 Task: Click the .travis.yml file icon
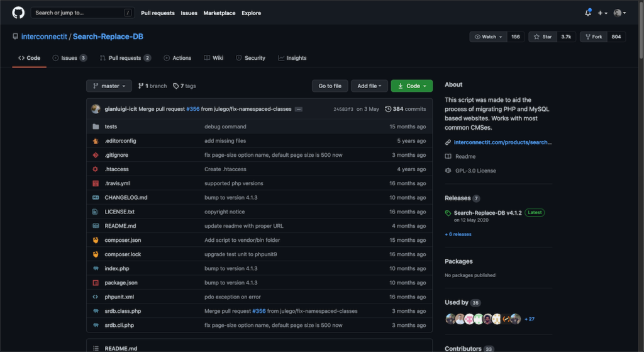pos(96,183)
